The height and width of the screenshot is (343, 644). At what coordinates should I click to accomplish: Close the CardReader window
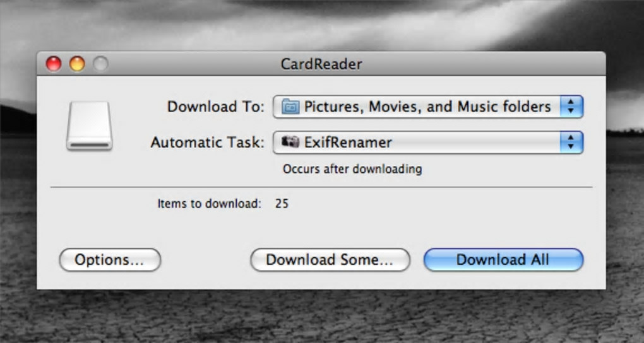click(54, 64)
